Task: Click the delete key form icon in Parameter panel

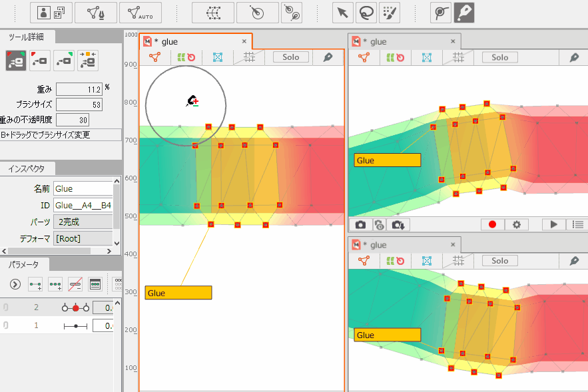Action: click(75, 284)
